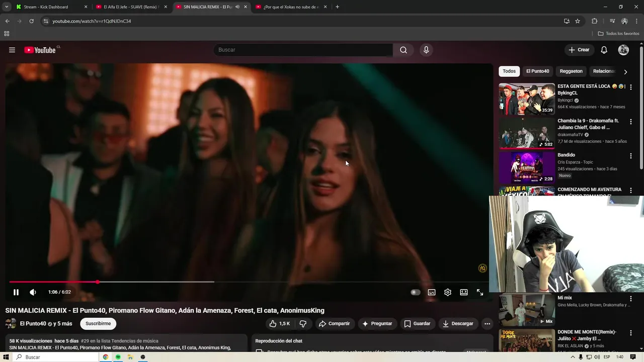The image size is (644, 362).
Task: Open the Bykingcl channel name
Action: coord(565,100)
